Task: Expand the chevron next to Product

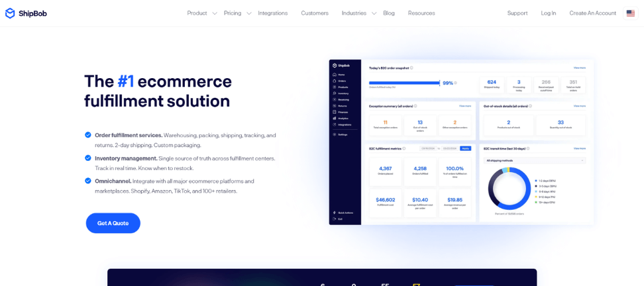Action: (x=215, y=13)
